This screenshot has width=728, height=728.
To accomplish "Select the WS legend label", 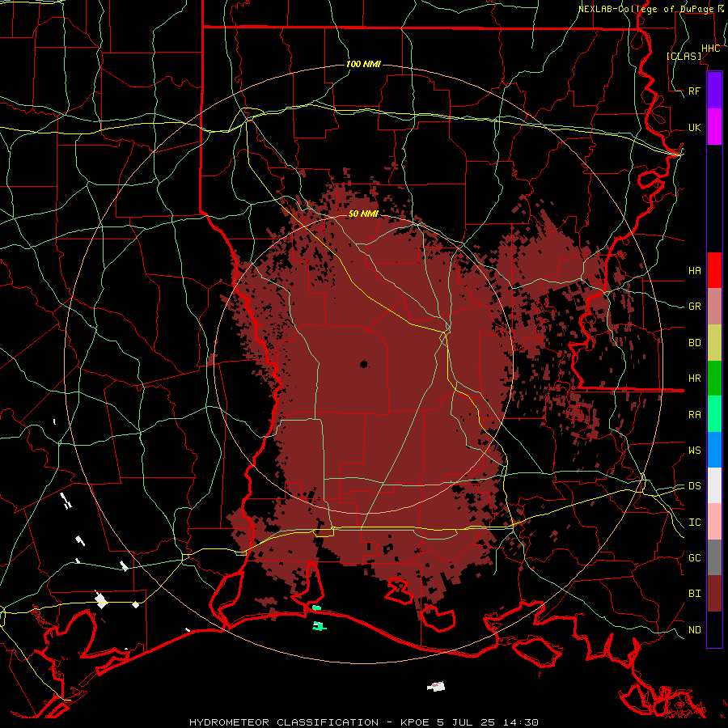I will coord(694,451).
